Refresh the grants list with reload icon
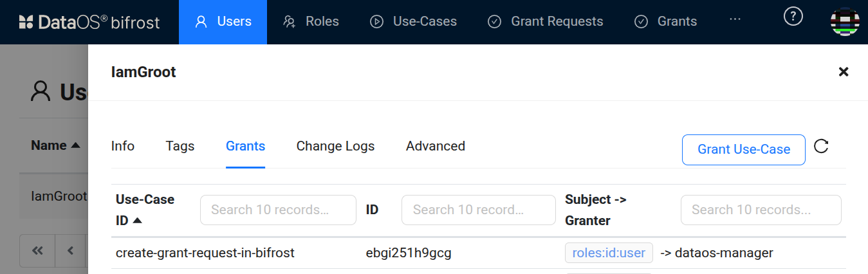 [821, 147]
